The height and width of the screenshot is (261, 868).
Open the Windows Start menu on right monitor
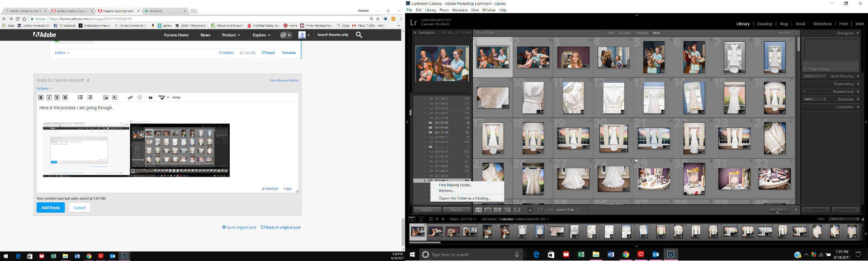(x=412, y=255)
